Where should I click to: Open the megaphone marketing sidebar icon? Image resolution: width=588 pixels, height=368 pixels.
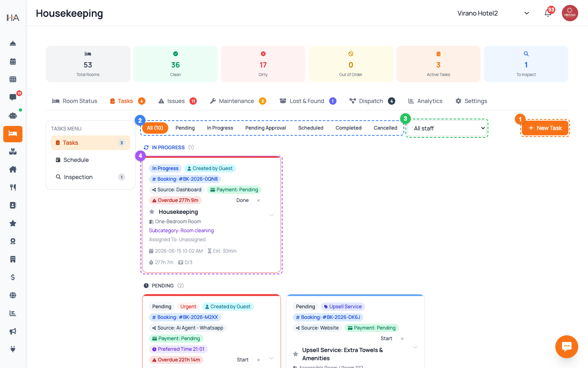(x=13, y=331)
